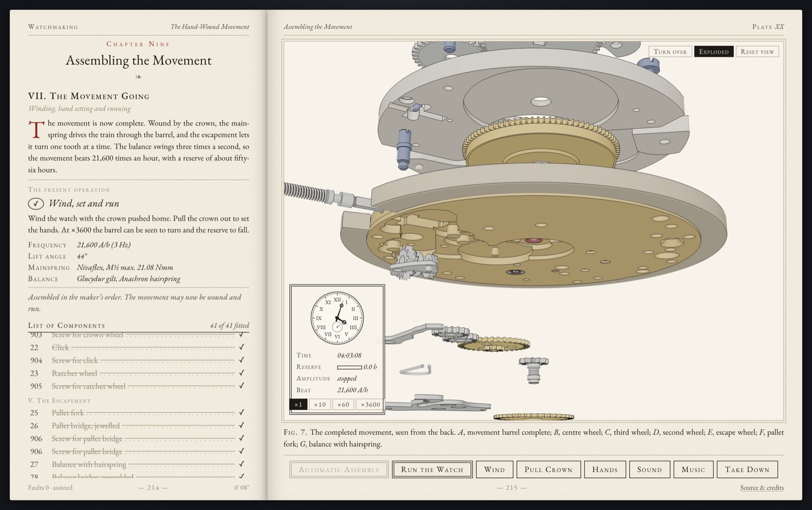
Task: Select the Balance with hairspring row
Action: click(139, 464)
